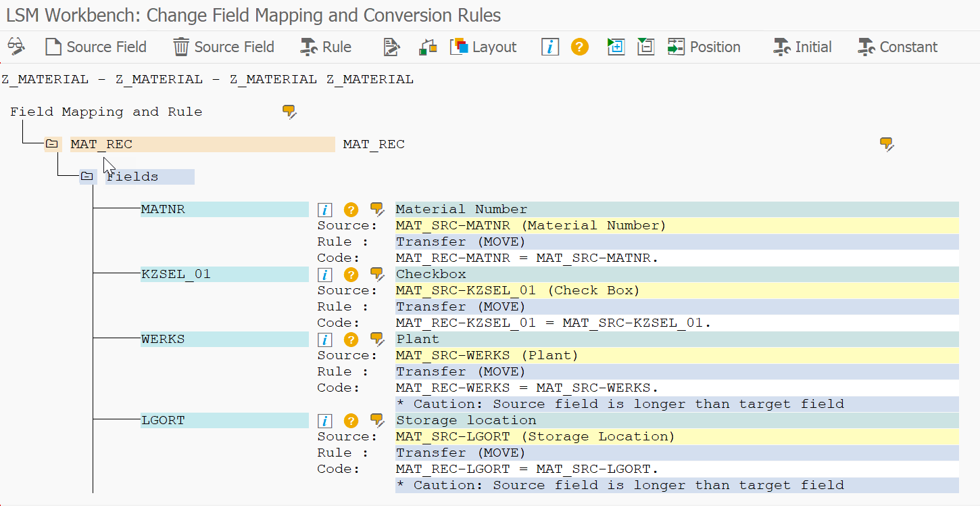
Task: Click code line MAT_REC-LGORT = MAT_SRC-LGORT.
Action: [x=677, y=469]
